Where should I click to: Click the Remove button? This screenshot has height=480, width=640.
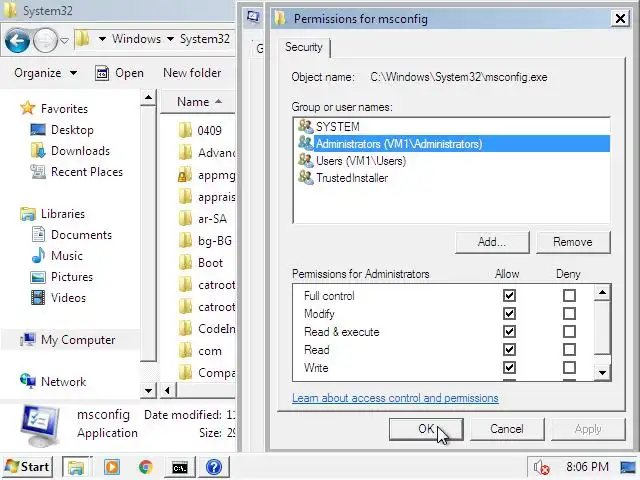pyautogui.click(x=573, y=242)
